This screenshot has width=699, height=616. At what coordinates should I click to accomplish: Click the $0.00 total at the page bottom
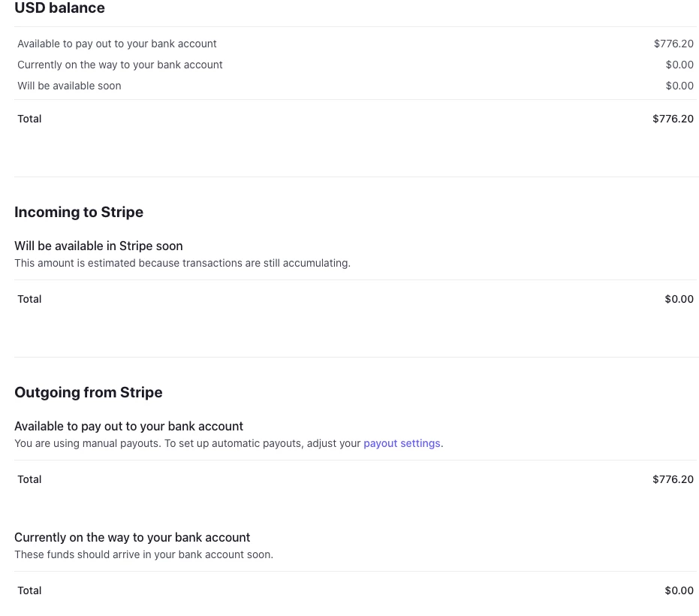click(679, 590)
